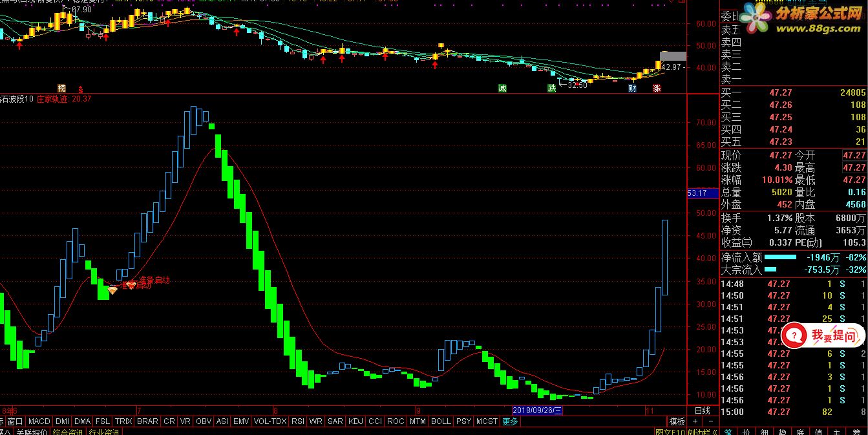This screenshot has width=868, height=435.
Task: Switch to the TRIX indicator
Action: (x=123, y=421)
